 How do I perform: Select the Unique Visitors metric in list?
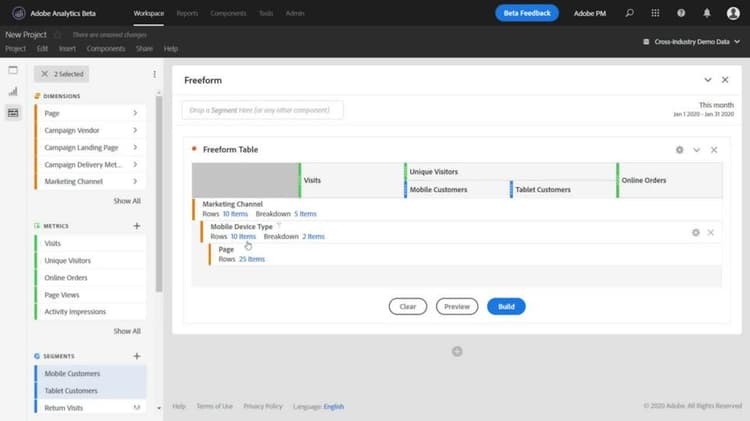point(91,261)
